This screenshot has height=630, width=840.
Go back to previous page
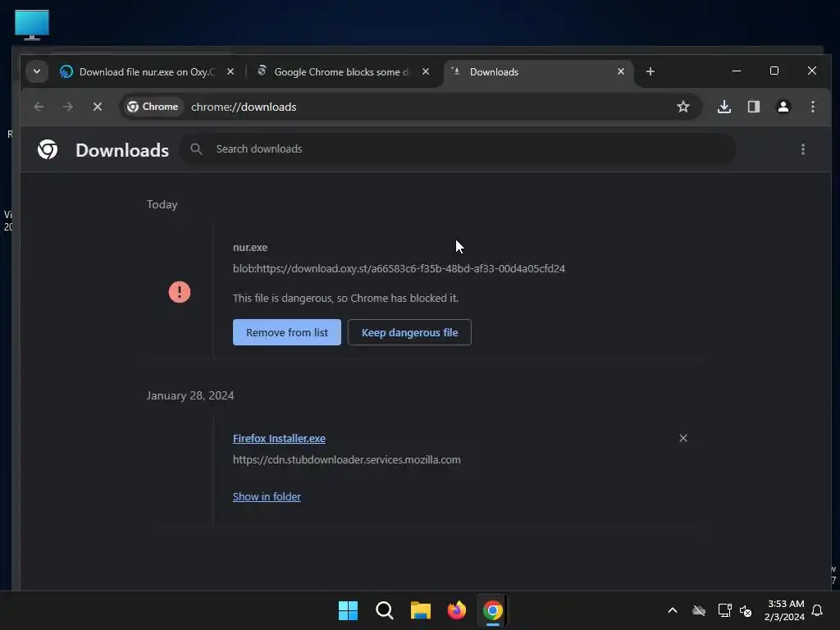click(x=39, y=107)
